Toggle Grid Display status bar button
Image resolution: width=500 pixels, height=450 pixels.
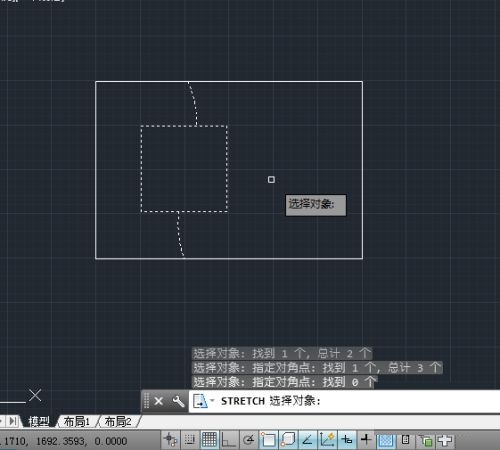coord(209,440)
